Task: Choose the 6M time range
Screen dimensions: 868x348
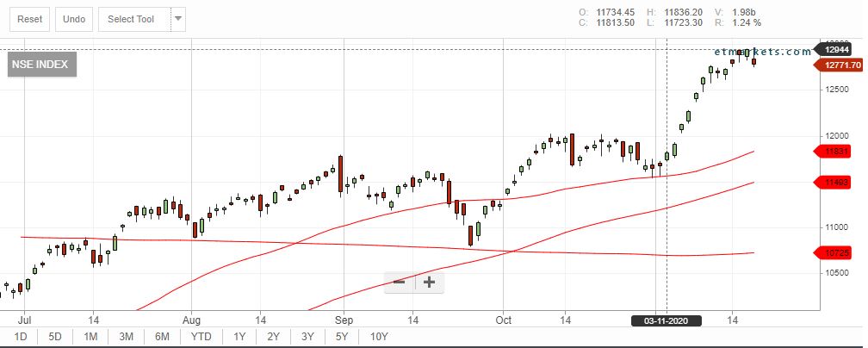Action: pos(161,337)
